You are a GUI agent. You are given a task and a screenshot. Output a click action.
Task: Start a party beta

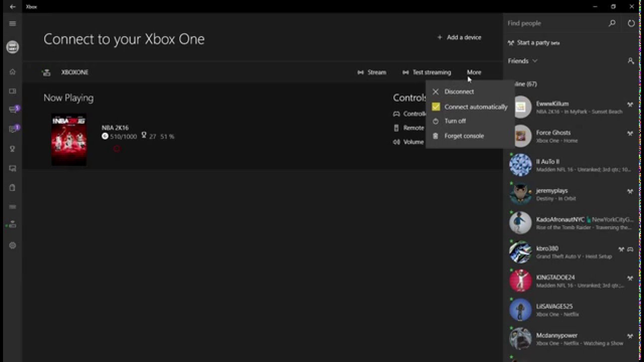click(x=534, y=43)
